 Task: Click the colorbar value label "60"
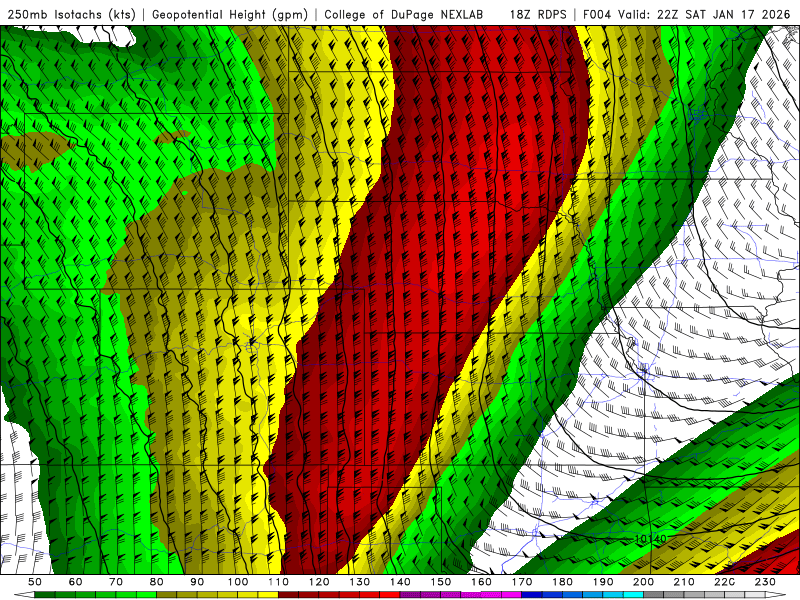(75, 582)
